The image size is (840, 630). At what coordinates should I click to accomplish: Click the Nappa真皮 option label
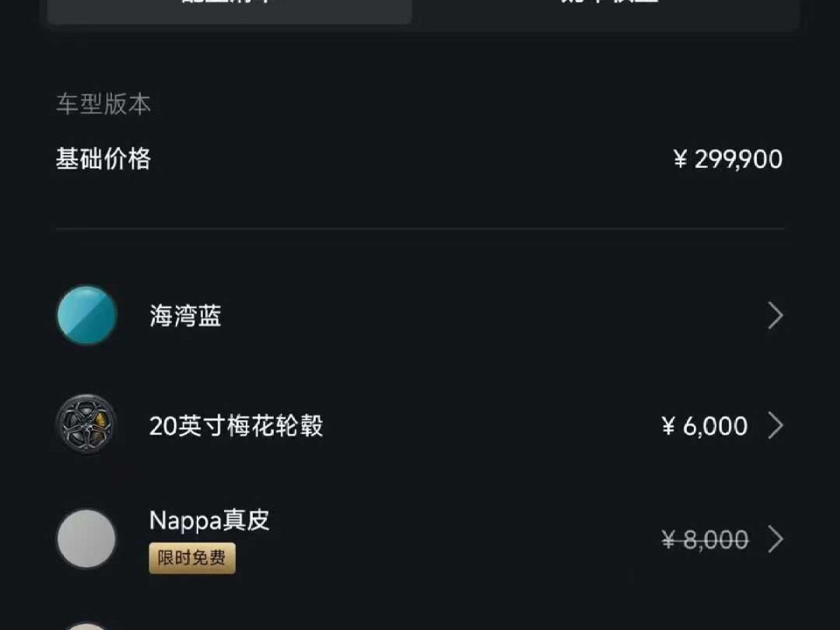(x=209, y=521)
